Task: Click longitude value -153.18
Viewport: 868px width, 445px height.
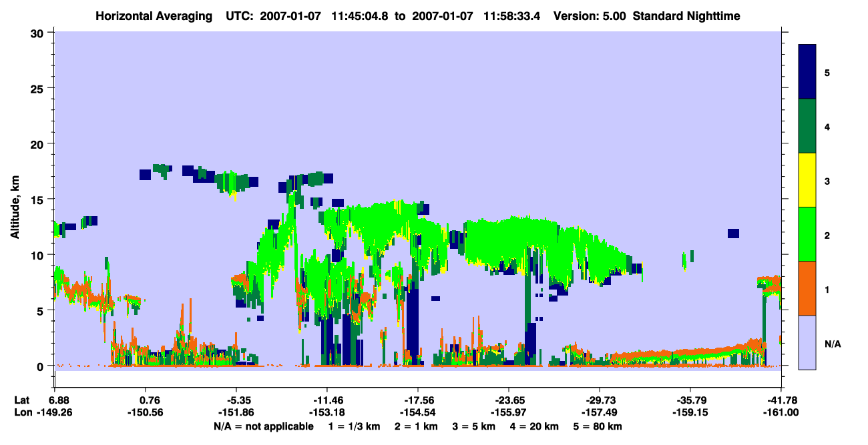Action: point(327,412)
